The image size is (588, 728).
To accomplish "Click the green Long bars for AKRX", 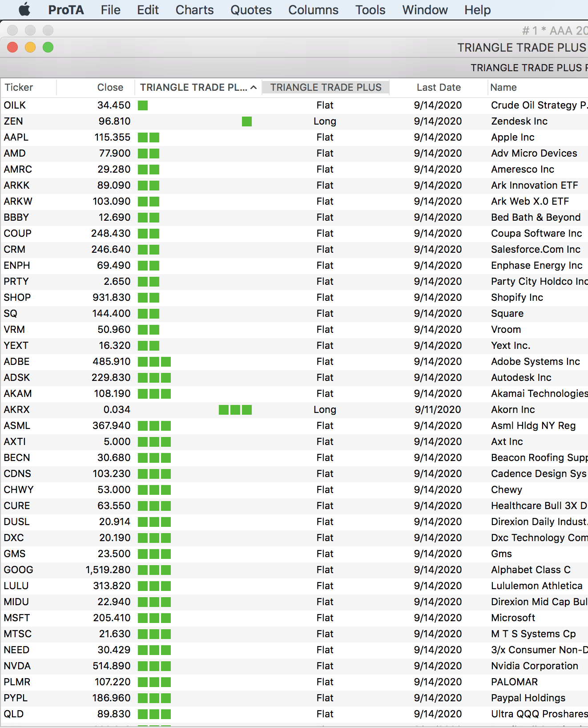I will 235,410.
